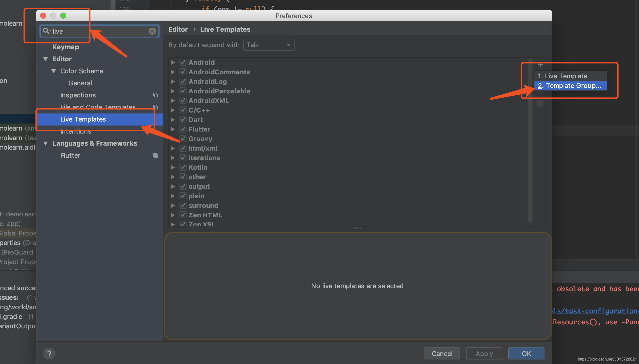Click the template list vertical scrollbar
Image resolution: width=639 pixels, height=364 pixels.
(530, 141)
